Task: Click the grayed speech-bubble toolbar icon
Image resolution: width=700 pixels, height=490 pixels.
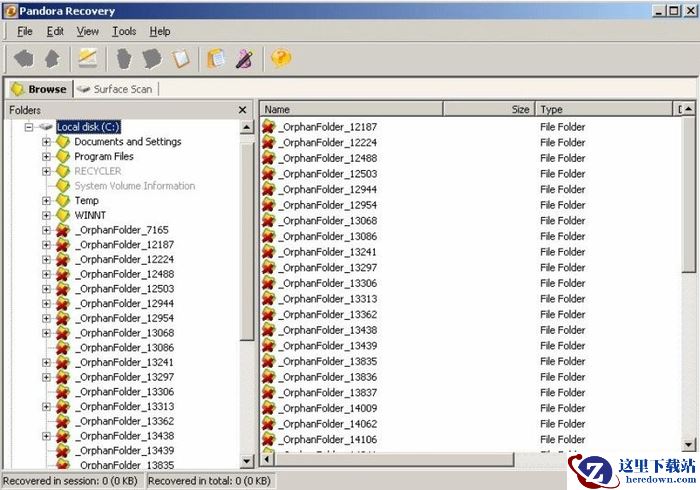Action: click(152, 58)
